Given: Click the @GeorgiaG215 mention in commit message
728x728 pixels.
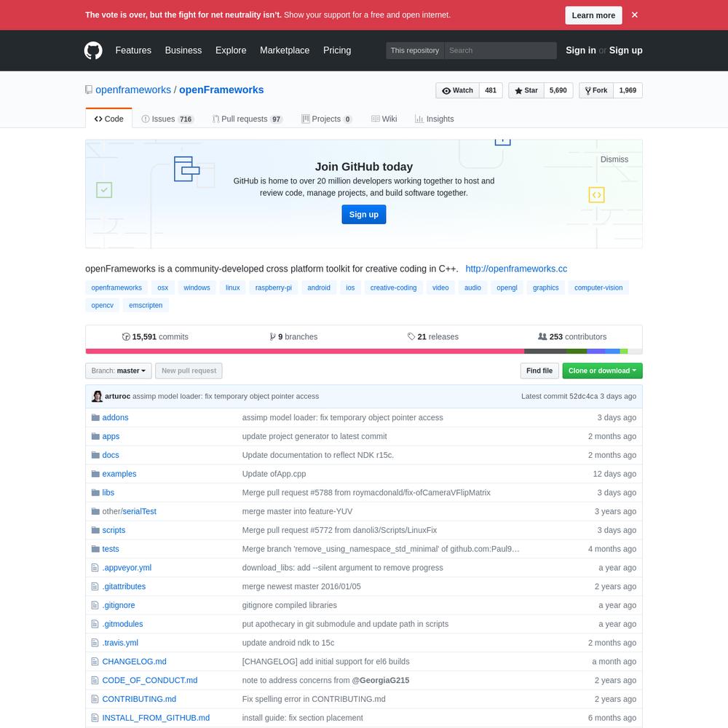Looking at the screenshot, I should (381, 680).
